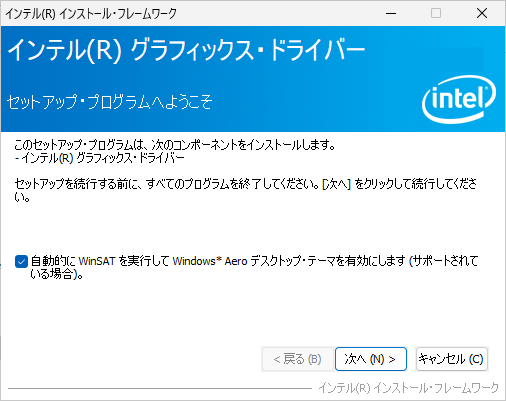Click the Windows* Aero text in the label
Image resolution: width=506 pixels, height=401 pixels.
(210, 261)
